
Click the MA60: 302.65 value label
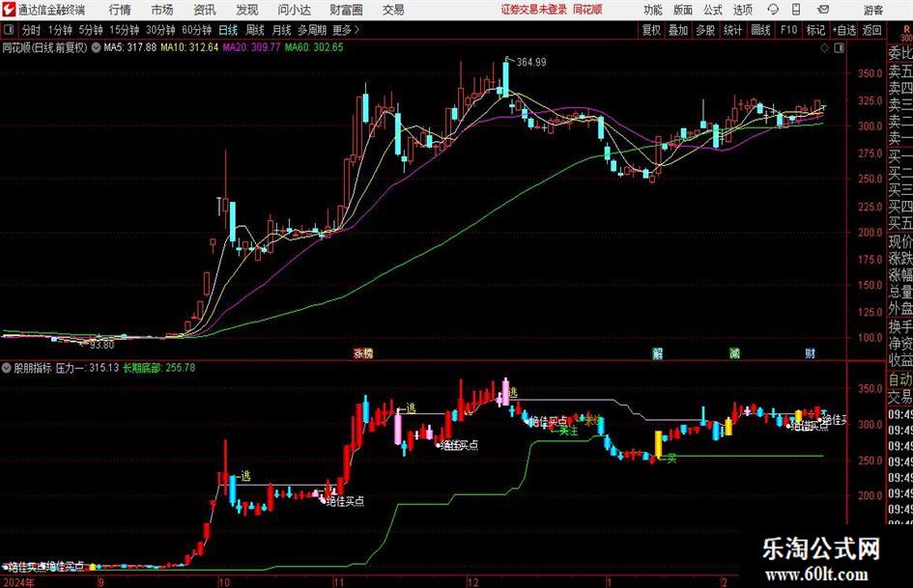tap(314, 47)
